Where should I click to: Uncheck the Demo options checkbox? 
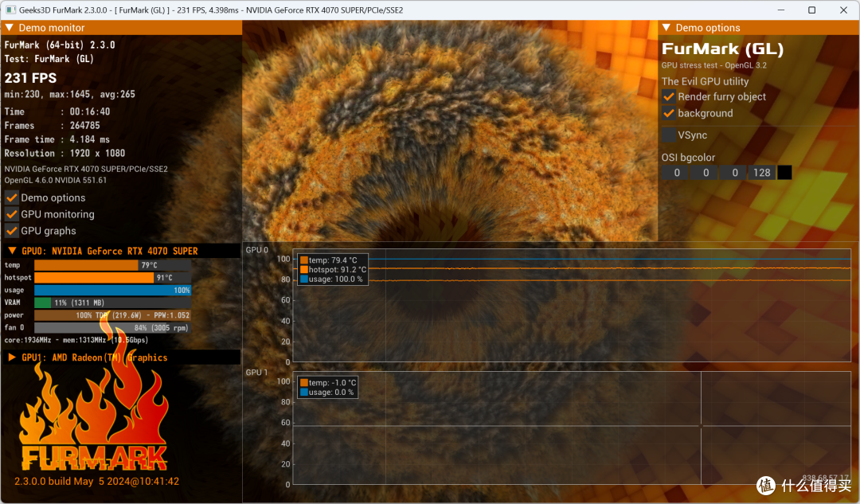pyautogui.click(x=11, y=197)
